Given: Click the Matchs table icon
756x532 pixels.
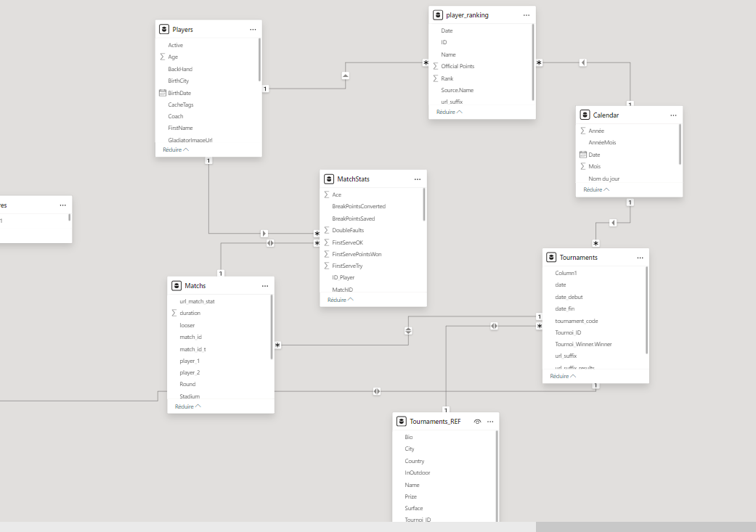Looking at the screenshot, I should click(x=176, y=286).
